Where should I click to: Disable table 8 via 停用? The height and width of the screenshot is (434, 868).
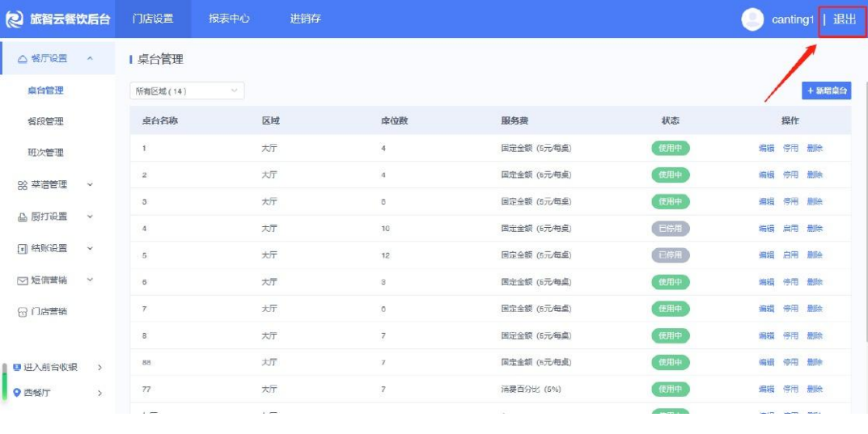790,335
